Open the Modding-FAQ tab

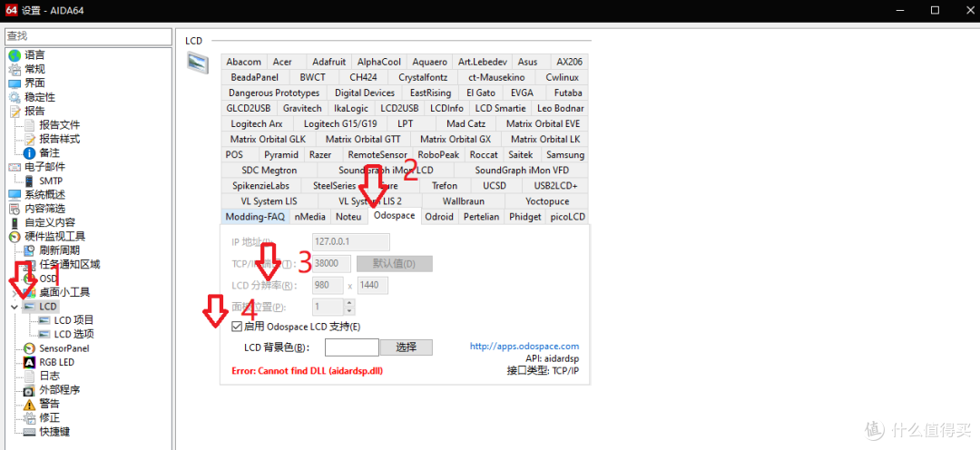[x=255, y=217]
